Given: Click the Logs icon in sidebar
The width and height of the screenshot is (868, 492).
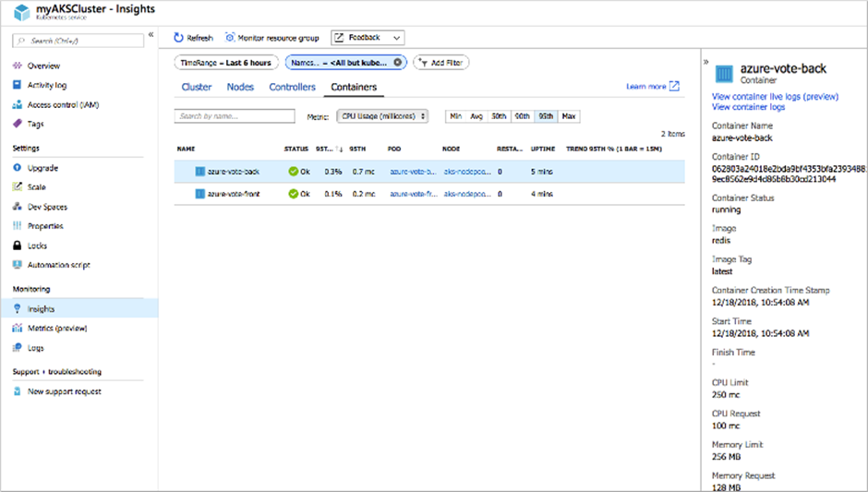Looking at the screenshot, I should coord(18,348).
